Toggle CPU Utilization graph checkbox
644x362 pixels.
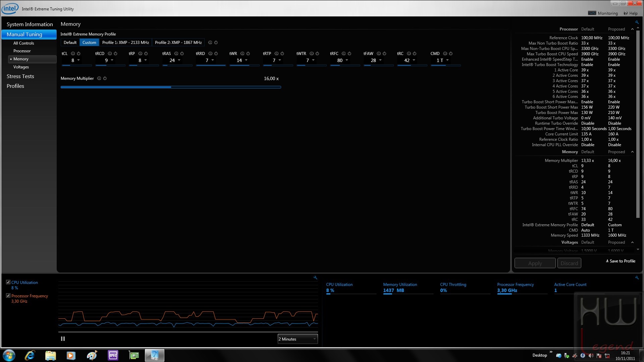(8, 282)
